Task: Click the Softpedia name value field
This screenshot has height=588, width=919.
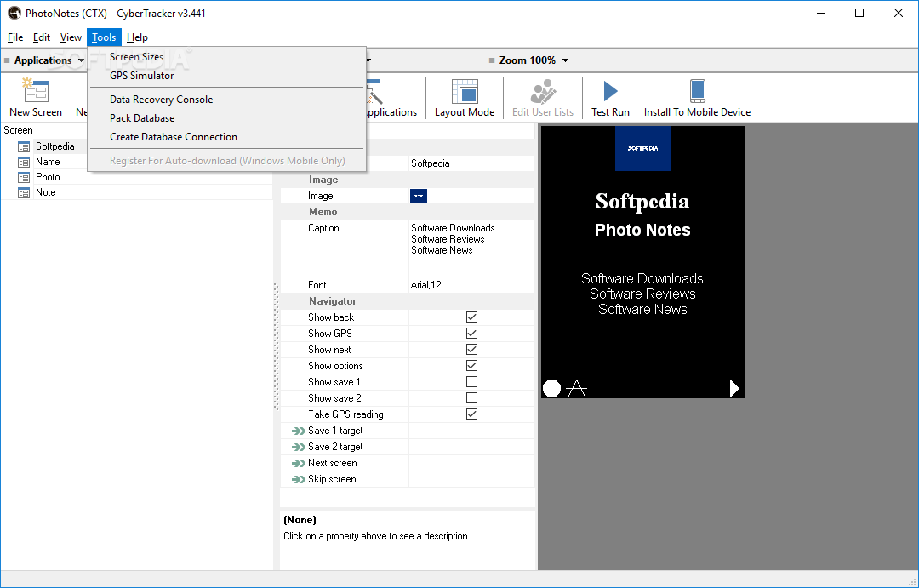Action: (471, 163)
